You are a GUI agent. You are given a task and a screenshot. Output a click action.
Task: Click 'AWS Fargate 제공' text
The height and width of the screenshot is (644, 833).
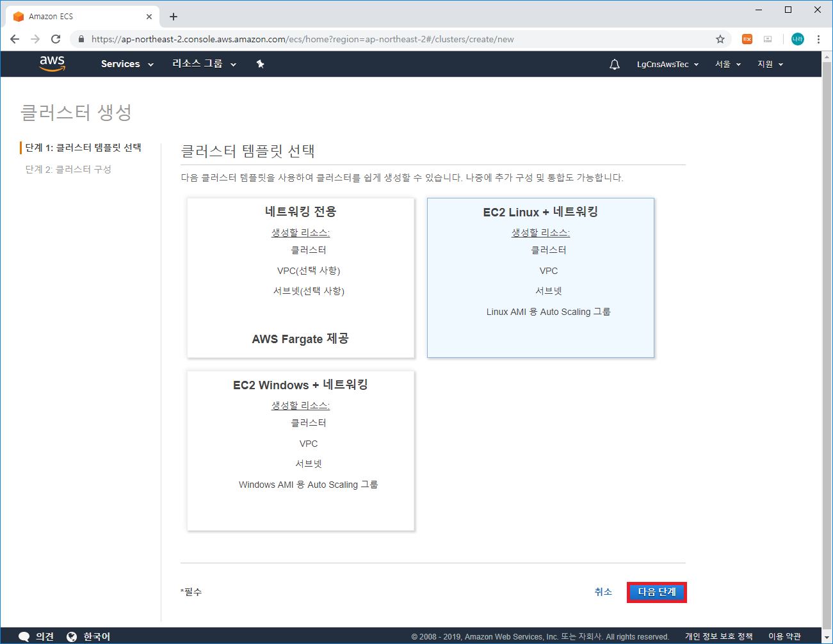[300, 339]
